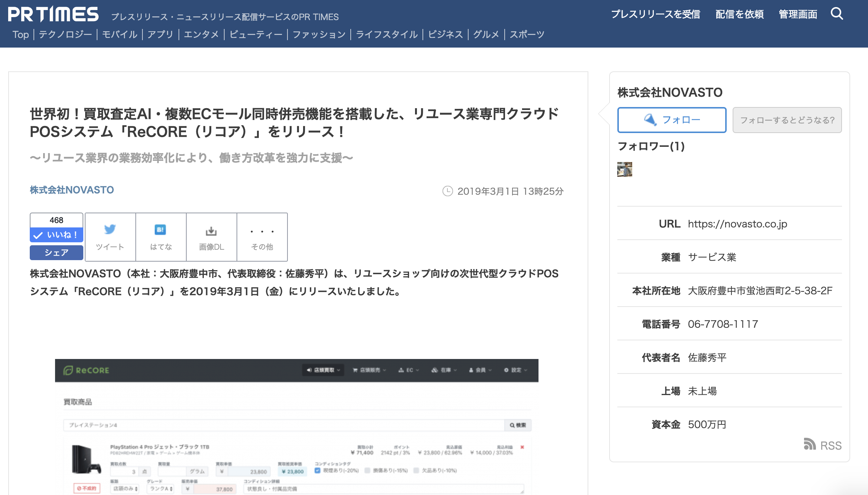Select the Top category menu item
The width and height of the screenshot is (868, 495).
20,35
